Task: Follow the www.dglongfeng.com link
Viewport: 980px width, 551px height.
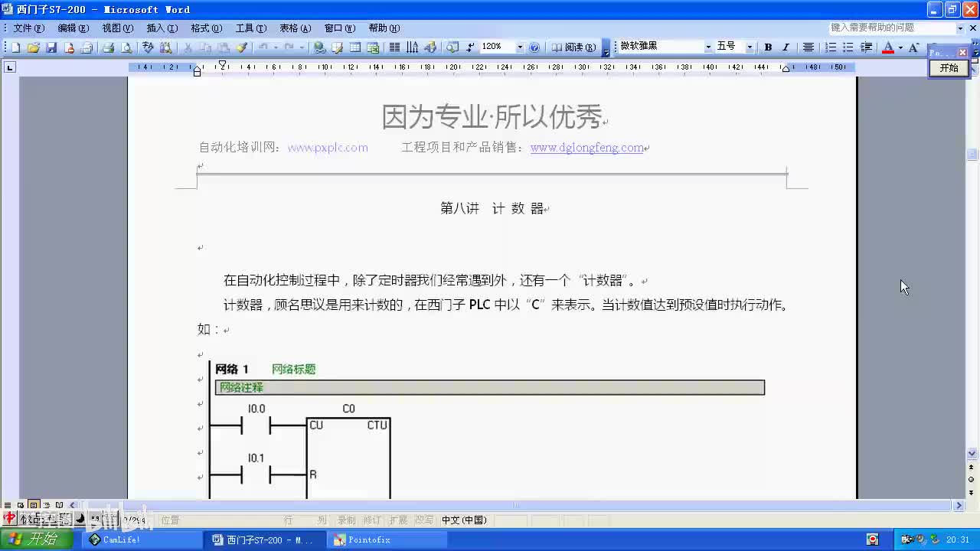Action: pyautogui.click(x=586, y=148)
